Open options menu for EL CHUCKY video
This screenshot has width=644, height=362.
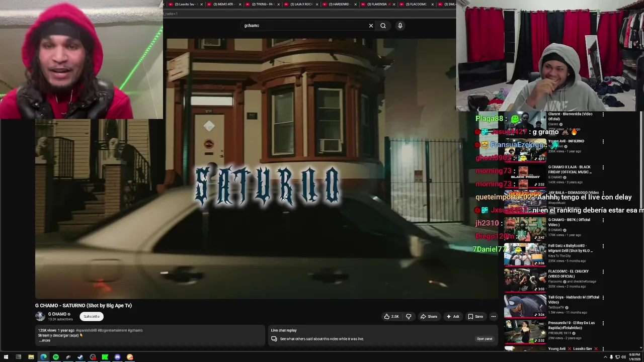[x=603, y=272]
